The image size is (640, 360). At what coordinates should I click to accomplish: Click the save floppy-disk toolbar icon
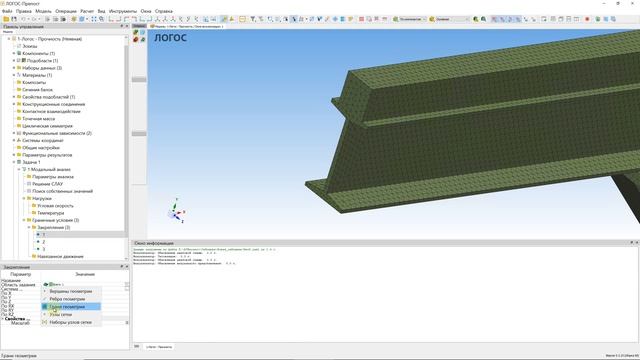(14, 19)
